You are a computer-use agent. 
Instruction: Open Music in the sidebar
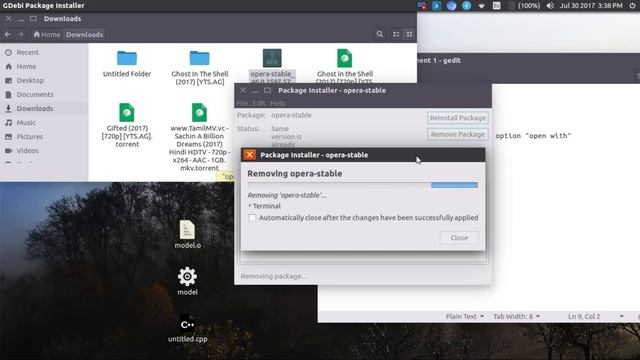[26, 122]
